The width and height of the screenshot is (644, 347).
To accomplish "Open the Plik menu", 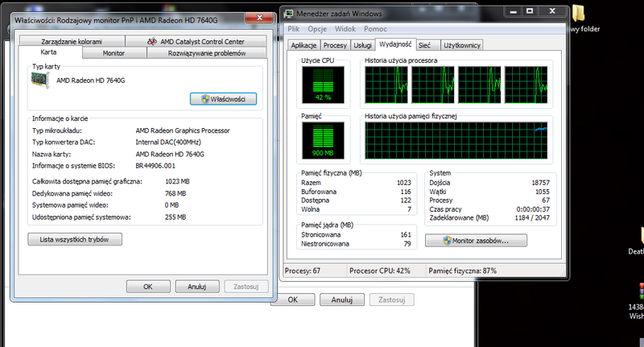I will 294,29.
